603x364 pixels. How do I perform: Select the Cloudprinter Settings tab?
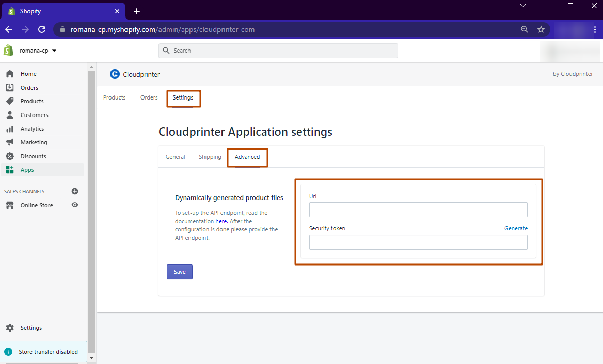[x=183, y=97]
